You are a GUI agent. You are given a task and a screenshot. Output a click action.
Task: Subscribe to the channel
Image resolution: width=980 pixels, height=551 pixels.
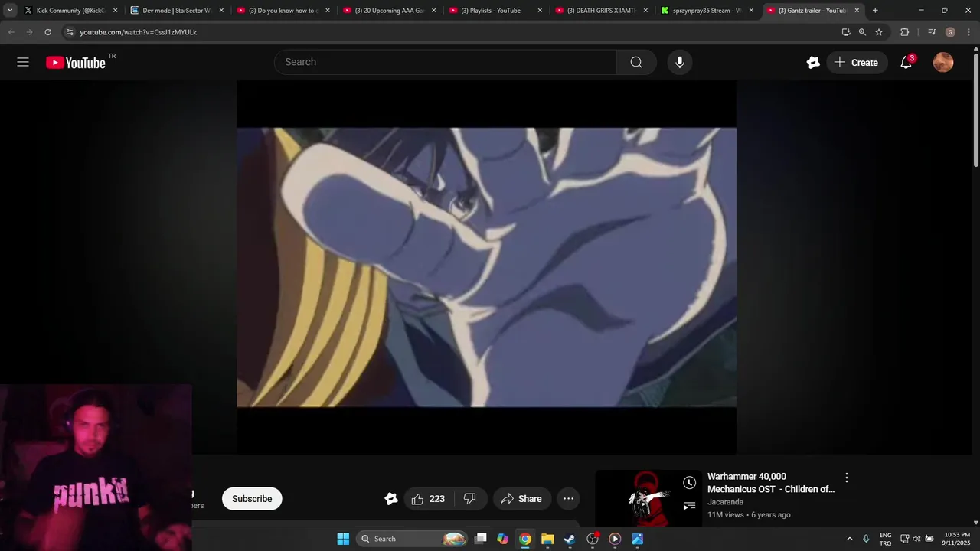tap(252, 499)
